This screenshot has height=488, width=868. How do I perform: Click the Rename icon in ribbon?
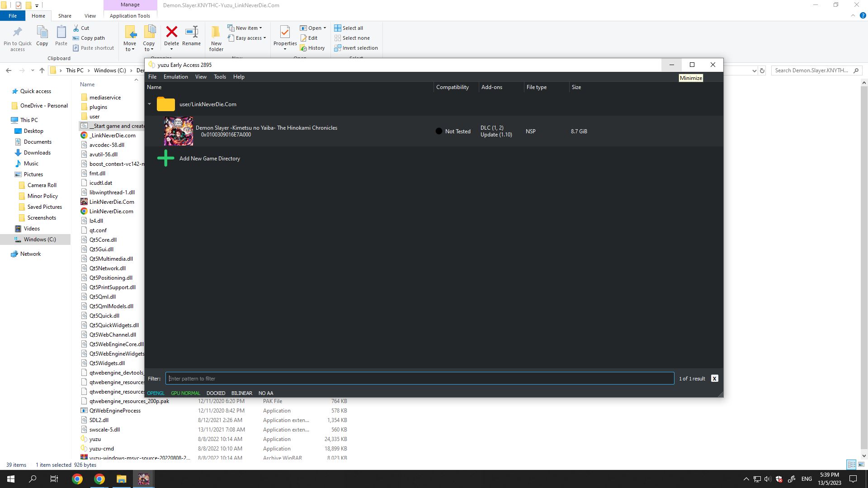click(191, 32)
